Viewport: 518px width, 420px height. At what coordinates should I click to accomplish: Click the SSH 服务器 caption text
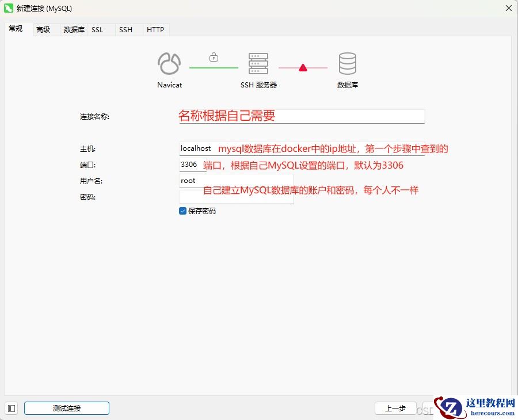tap(258, 85)
